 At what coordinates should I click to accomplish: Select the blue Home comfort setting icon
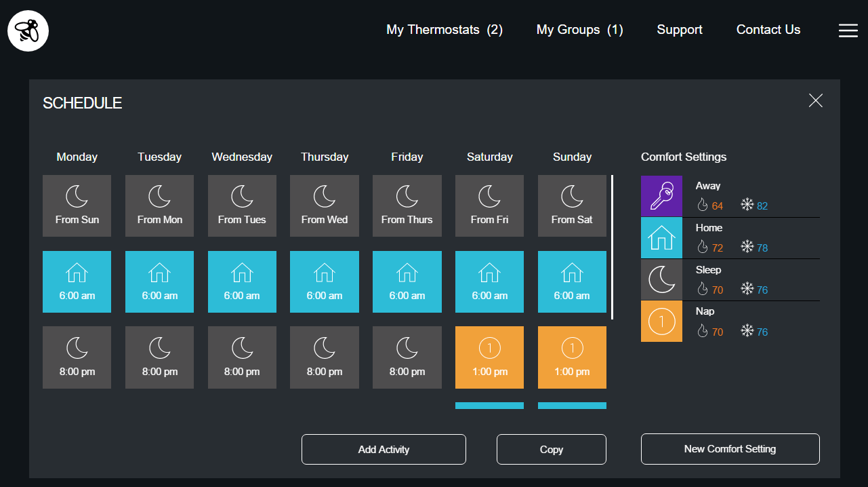click(661, 238)
